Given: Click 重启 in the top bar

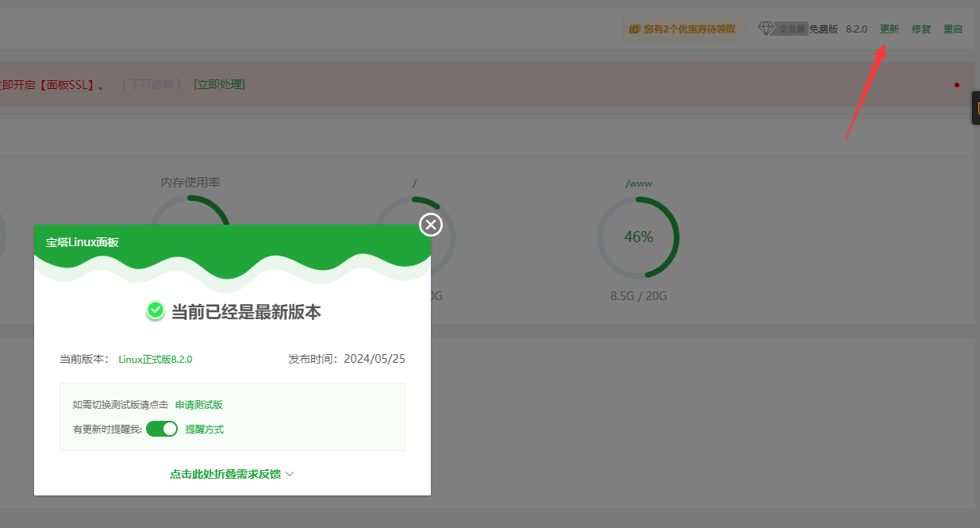Looking at the screenshot, I should pyautogui.click(x=953, y=29).
